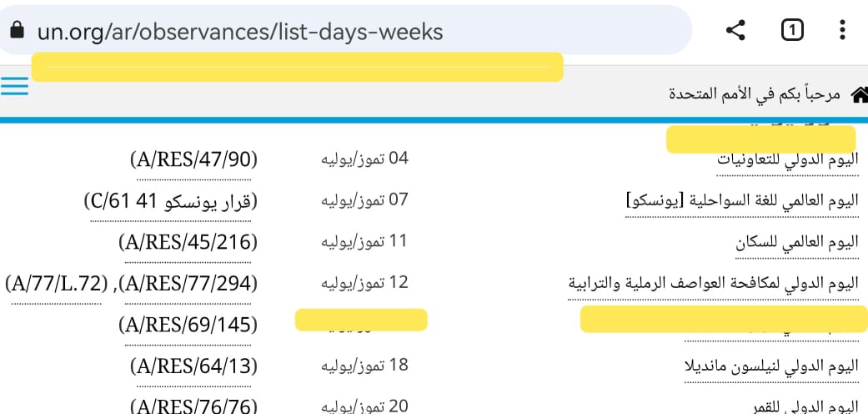Open resolution A/RES/77/294 link
Screen dimensions: 868x414
[188, 284]
